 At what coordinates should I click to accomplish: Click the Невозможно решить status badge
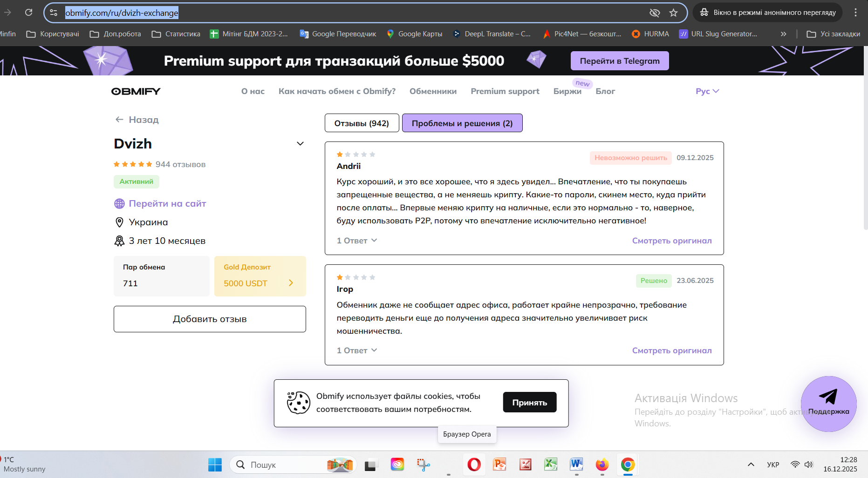coord(630,158)
